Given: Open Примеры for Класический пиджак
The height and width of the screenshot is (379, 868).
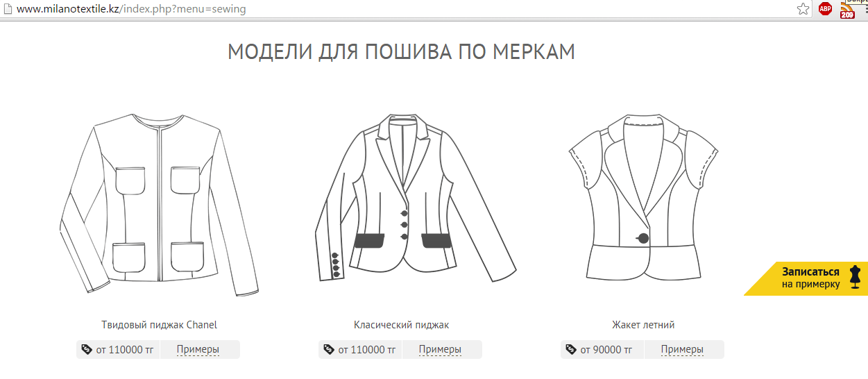Looking at the screenshot, I should coord(440,350).
